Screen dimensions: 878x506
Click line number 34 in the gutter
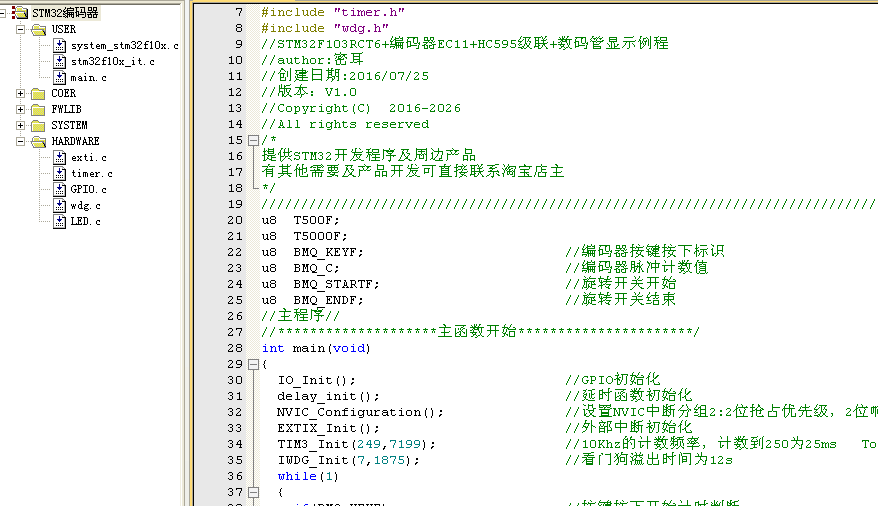coord(235,444)
